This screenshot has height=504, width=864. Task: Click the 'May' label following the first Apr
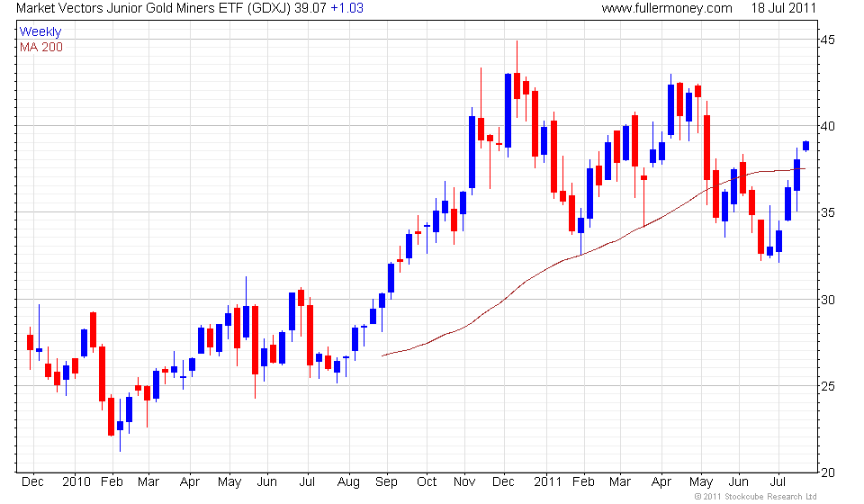(229, 482)
